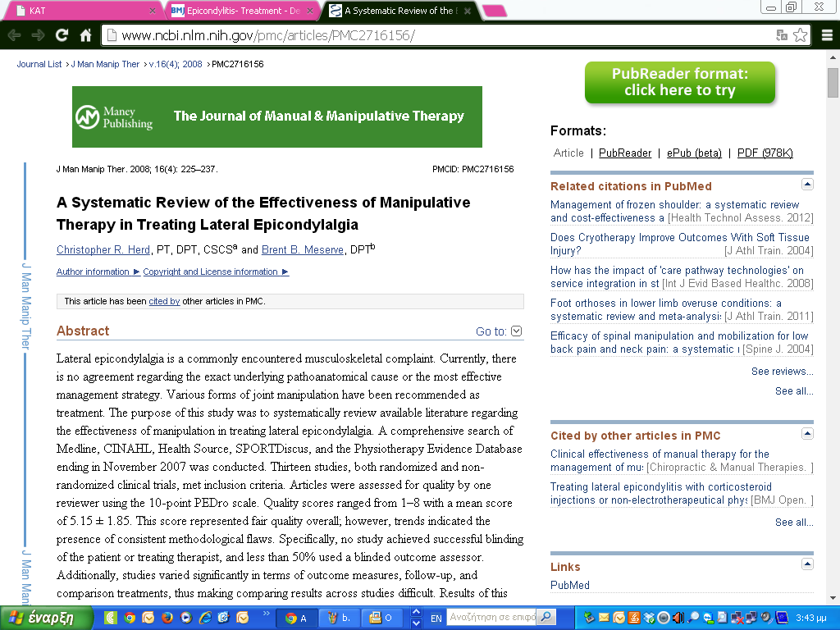Click the desktop search magnifier button
This screenshot has height=630, width=840.
546,617
